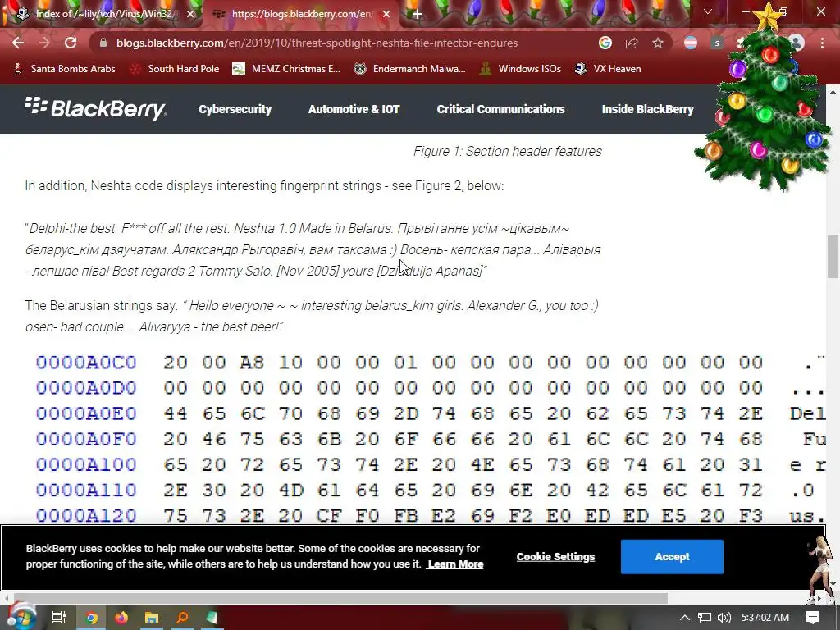The width and height of the screenshot is (840, 630).
Task: Click the address bar URL field
Action: pos(317,43)
